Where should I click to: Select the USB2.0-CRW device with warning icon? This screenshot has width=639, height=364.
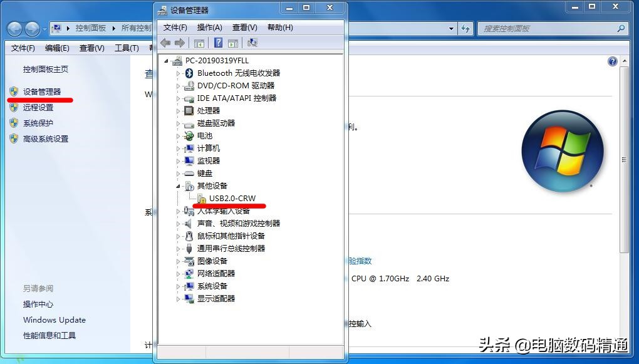(232, 198)
